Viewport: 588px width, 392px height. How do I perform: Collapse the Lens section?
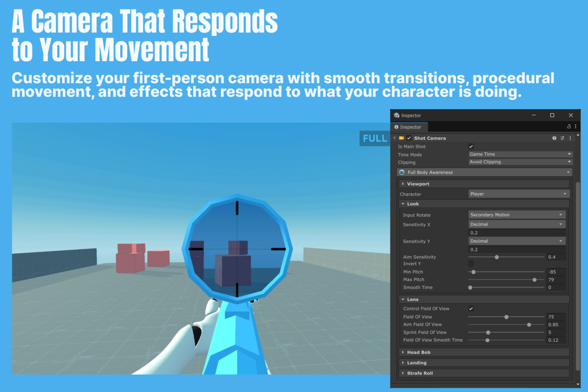tap(484, 299)
